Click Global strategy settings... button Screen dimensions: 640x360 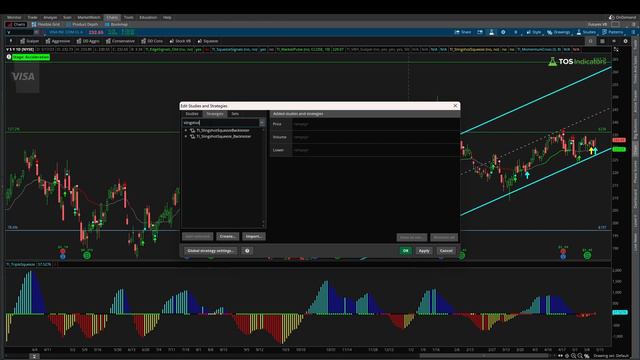pos(211,251)
